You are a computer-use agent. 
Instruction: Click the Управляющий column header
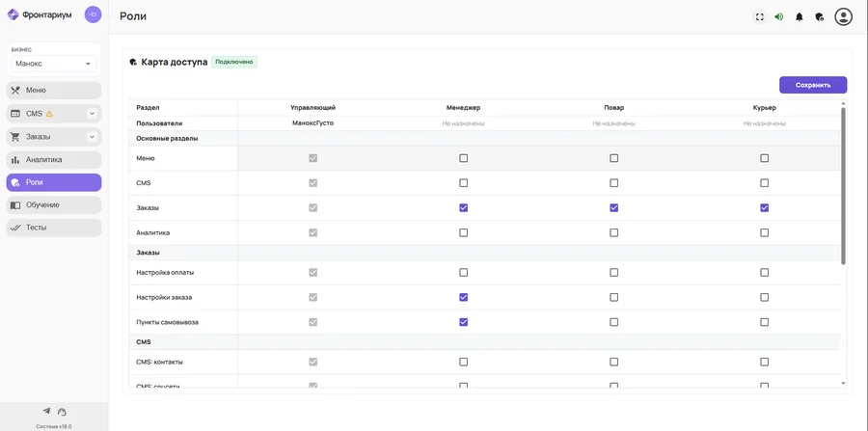(312, 108)
